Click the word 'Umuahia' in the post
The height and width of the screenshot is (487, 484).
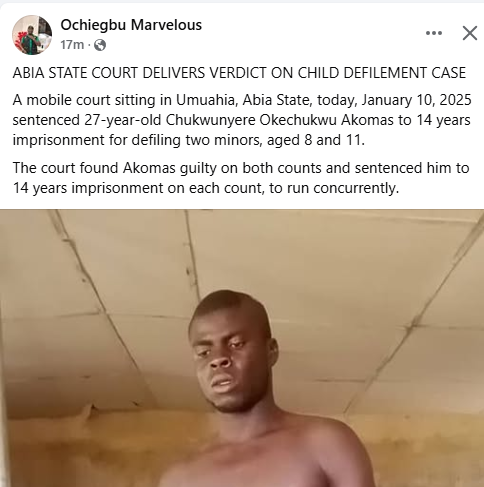pyautogui.click(x=207, y=100)
